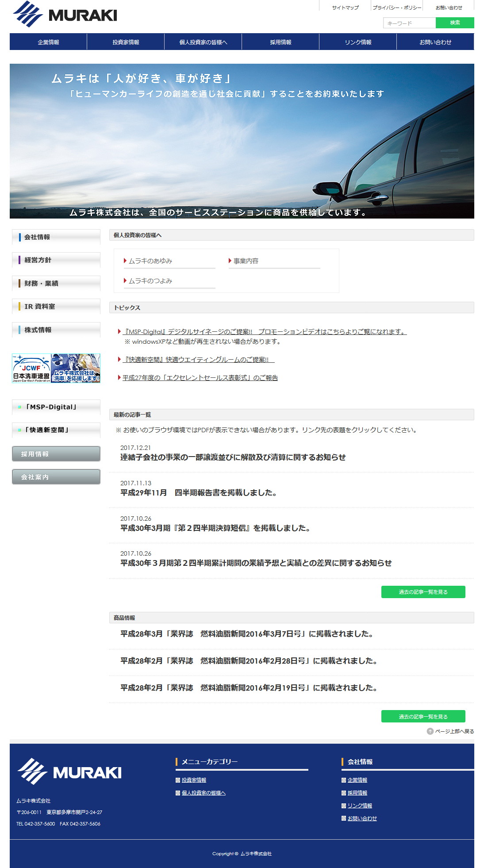Click footer TEL 042-357-5600 text
The height and width of the screenshot is (868, 484).
[x=35, y=824]
